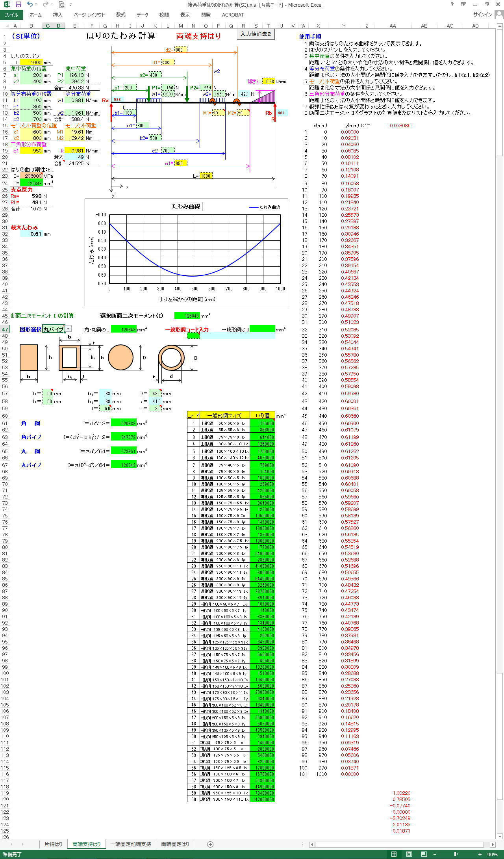The height and width of the screenshot is (859, 504).
Task: Open the 挿入 ribbon tab
Action: pyautogui.click(x=58, y=15)
